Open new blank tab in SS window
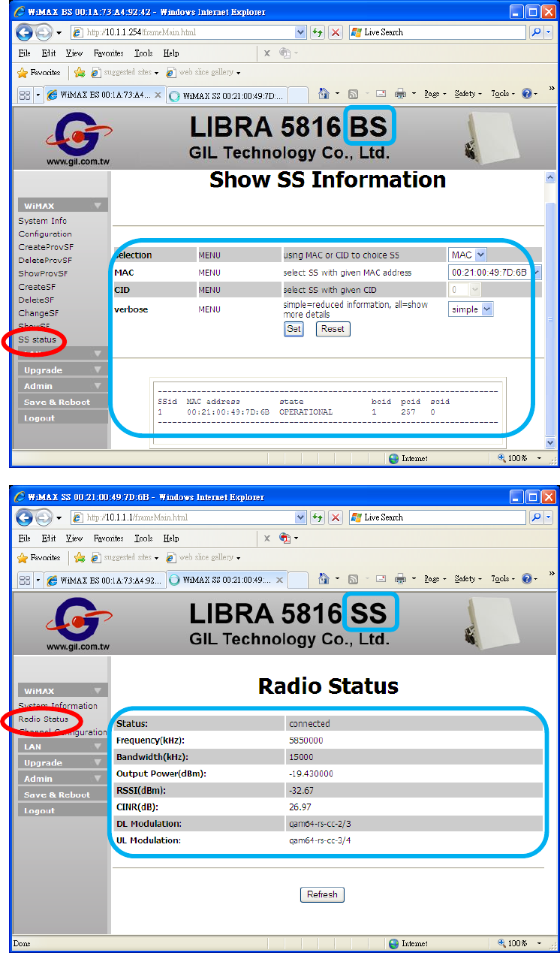 coord(298,581)
